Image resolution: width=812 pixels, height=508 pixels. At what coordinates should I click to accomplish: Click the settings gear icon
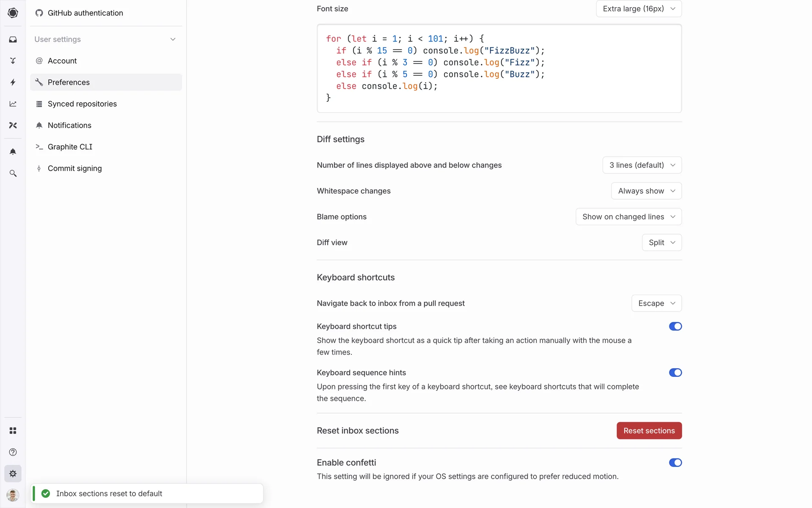coord(13,474)
